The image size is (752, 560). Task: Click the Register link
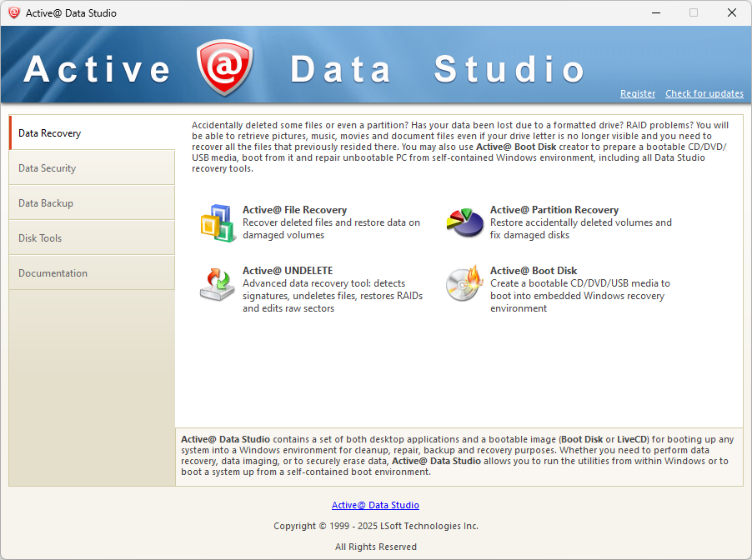(x=638, y=93)
